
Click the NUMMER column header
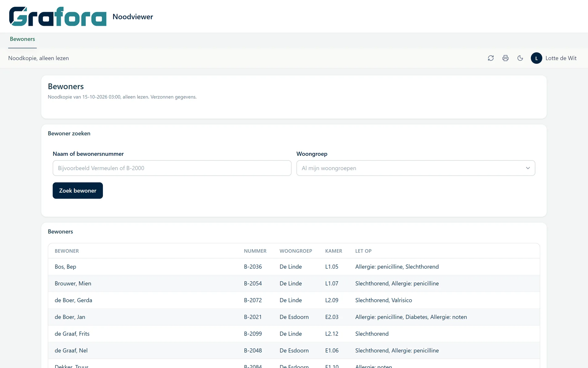pos(255,251)
